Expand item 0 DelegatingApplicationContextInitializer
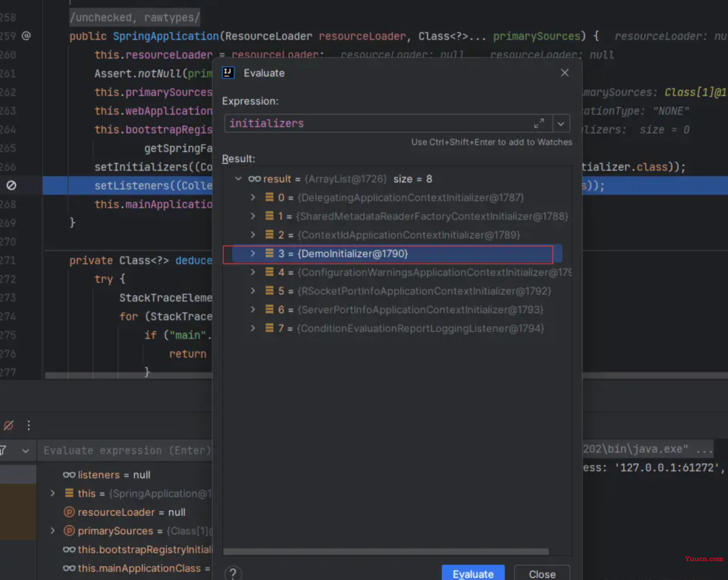 pyautogui.click(x=253, y=197)
